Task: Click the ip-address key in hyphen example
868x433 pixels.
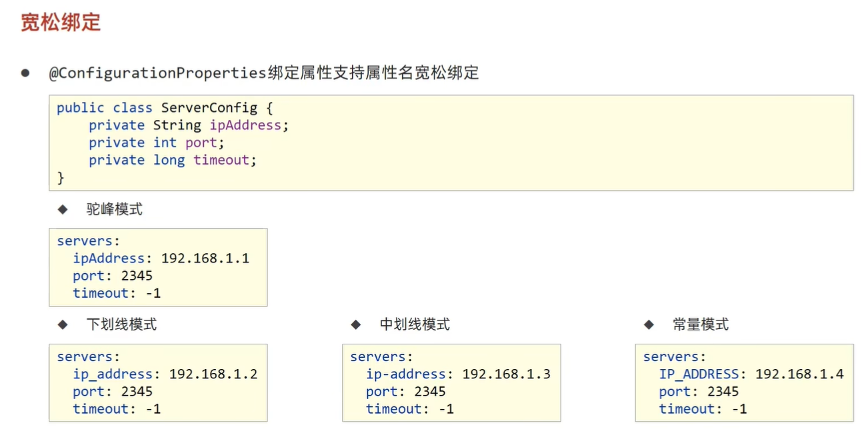Action: (x=406, y=374)
